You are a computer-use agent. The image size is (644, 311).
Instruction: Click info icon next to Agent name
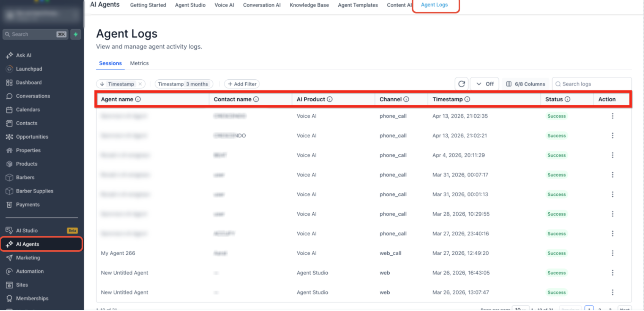click(x=138, y=99)
